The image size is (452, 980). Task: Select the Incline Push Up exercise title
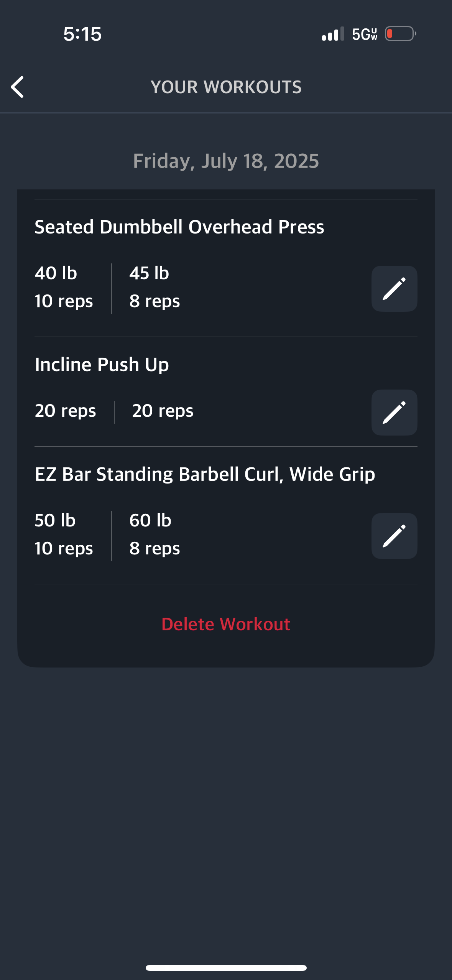[102, 364]
